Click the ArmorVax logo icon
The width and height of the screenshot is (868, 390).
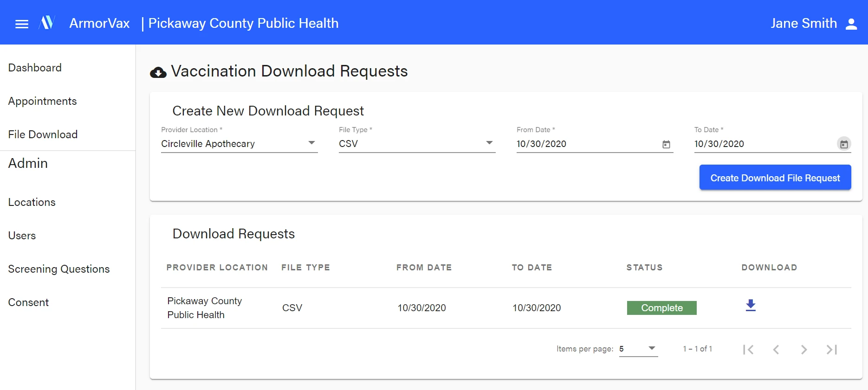(x=47, y=22)
